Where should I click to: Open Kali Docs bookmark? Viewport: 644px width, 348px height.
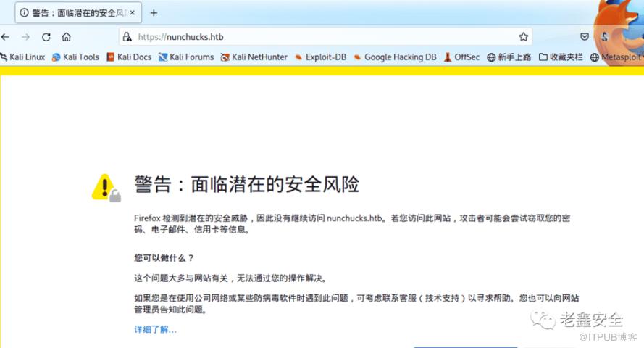(129, 57)
